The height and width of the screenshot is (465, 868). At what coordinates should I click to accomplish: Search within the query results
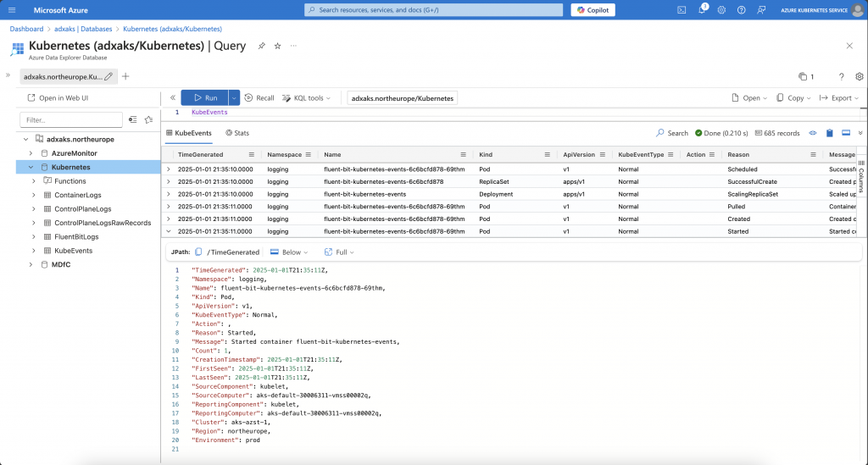[x=671, y=133]
